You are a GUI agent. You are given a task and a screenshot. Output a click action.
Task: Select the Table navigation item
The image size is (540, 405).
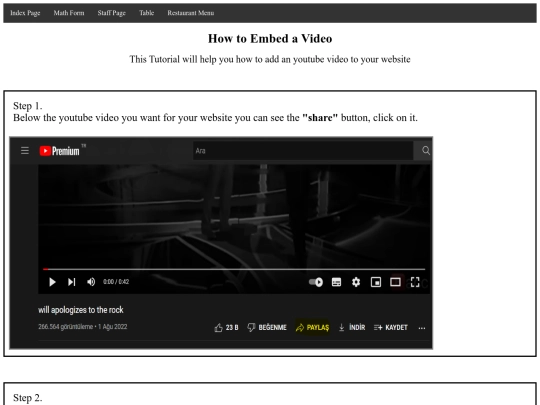click(146, 13)
